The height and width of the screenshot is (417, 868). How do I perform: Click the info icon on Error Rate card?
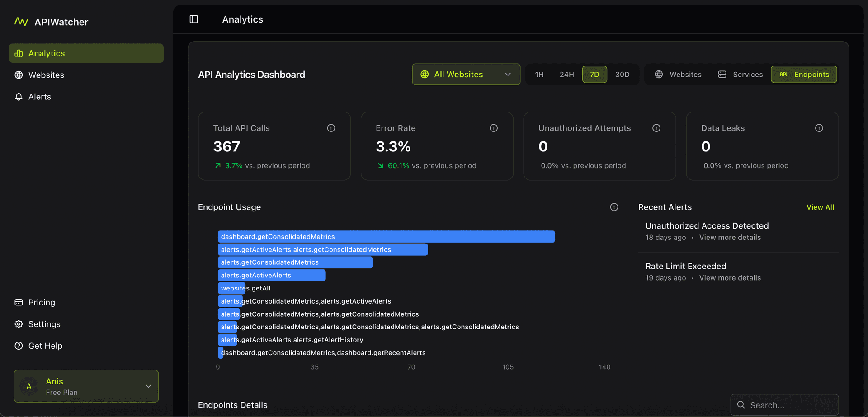(x=493, y=128)
